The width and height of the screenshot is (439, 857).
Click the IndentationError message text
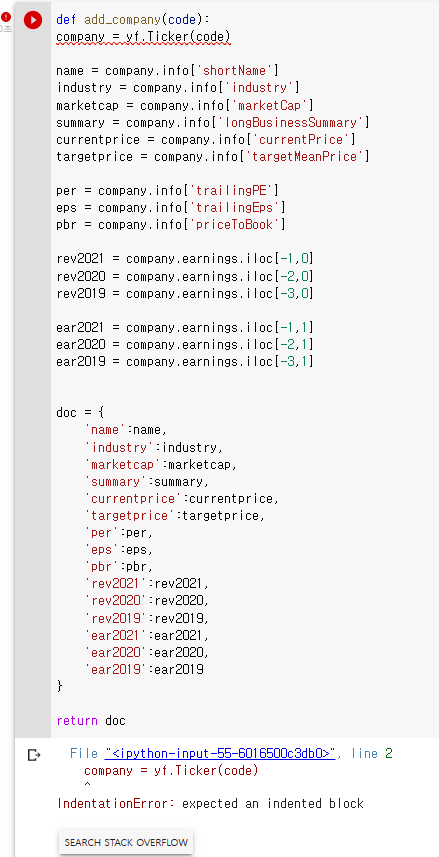210,803
